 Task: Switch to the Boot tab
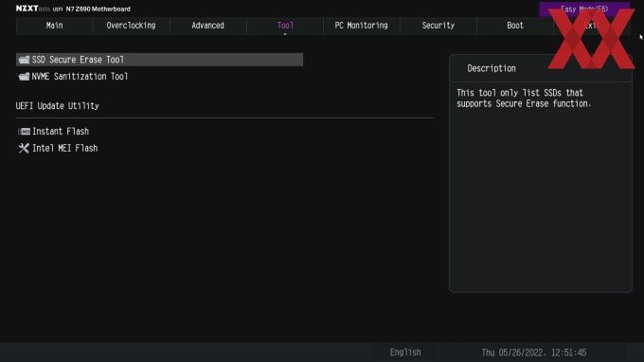[x=515, y=26]
